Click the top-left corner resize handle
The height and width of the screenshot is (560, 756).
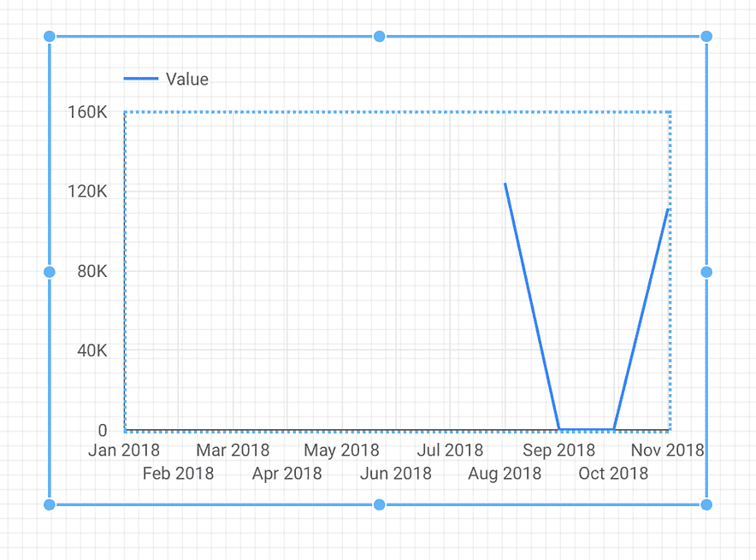(x=50, y=36)
